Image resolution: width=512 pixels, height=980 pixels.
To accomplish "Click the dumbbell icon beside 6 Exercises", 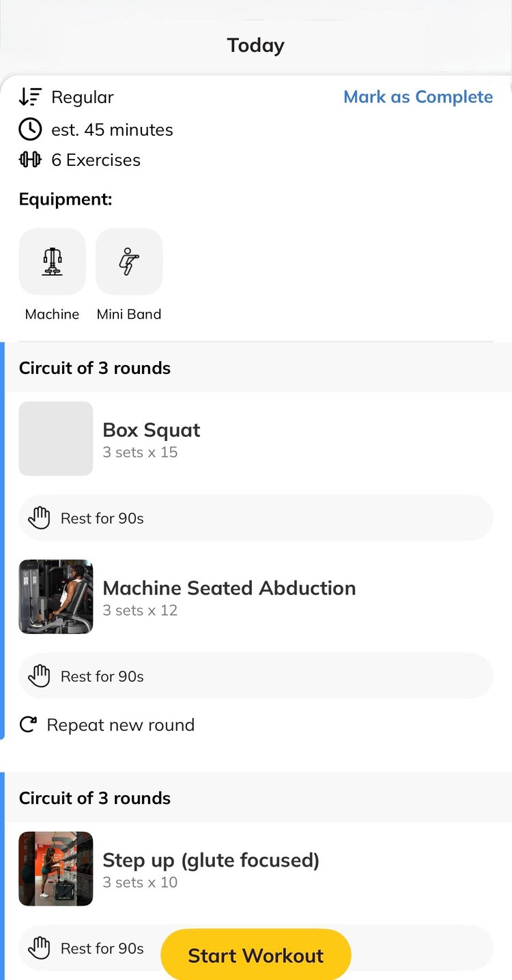I will pos(30,160).
